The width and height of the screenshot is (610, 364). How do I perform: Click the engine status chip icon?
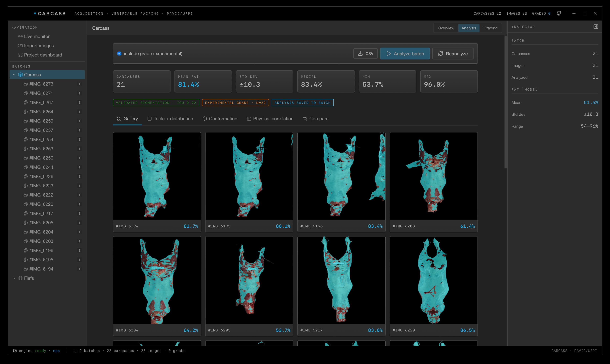coord(15,351)
